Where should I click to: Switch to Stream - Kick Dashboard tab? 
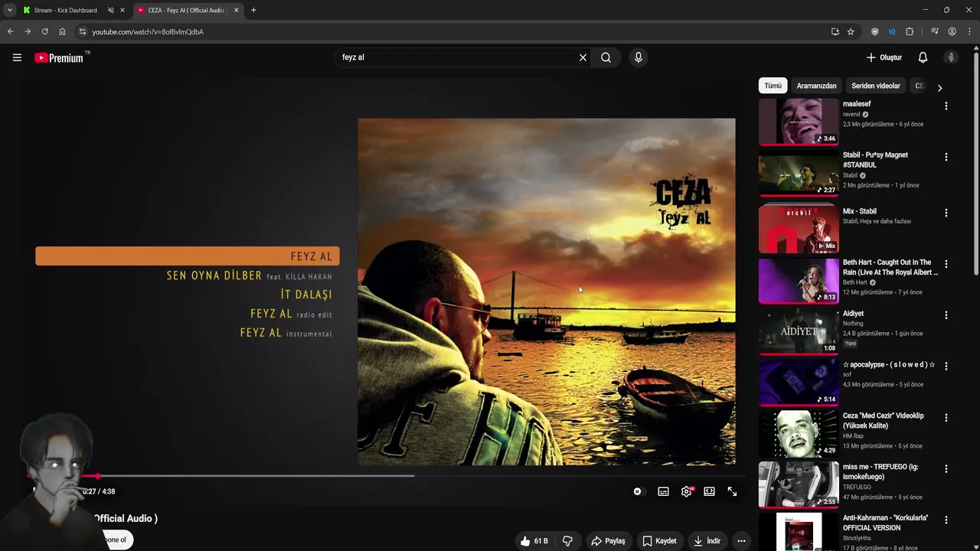pyautogui.click(x=65, y=10)
